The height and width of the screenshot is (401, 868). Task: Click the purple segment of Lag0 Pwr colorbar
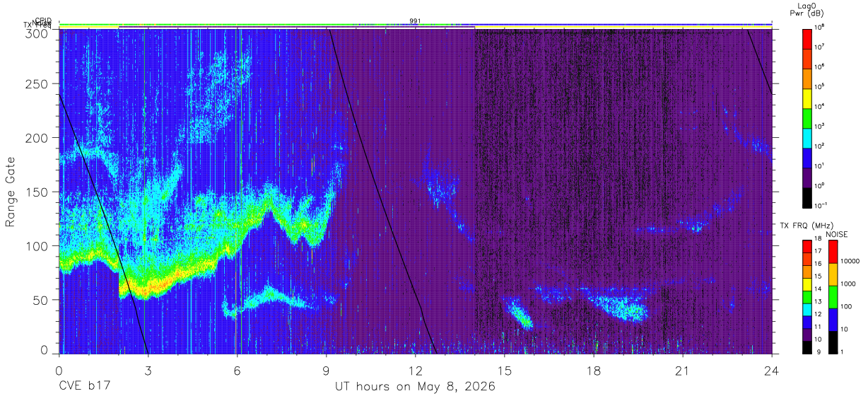pos(807,177)
